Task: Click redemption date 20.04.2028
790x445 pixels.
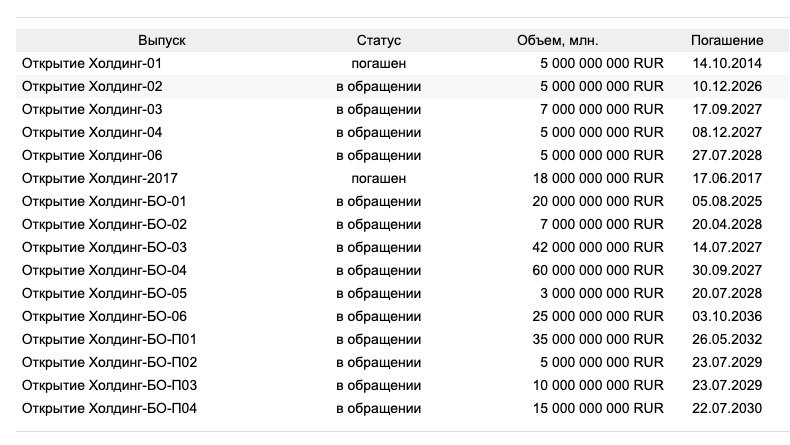Action: [727, 224]
